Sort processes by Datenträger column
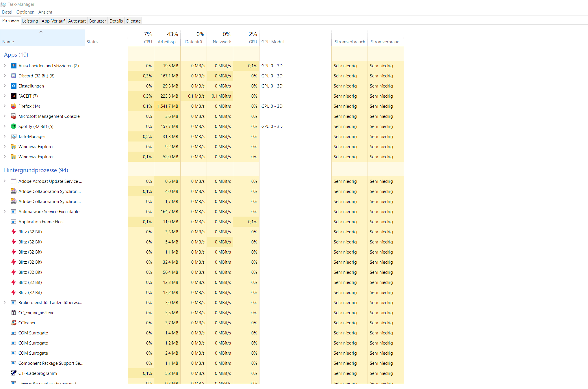This screenshot has height=389, width=588. [x=194, y=38]
